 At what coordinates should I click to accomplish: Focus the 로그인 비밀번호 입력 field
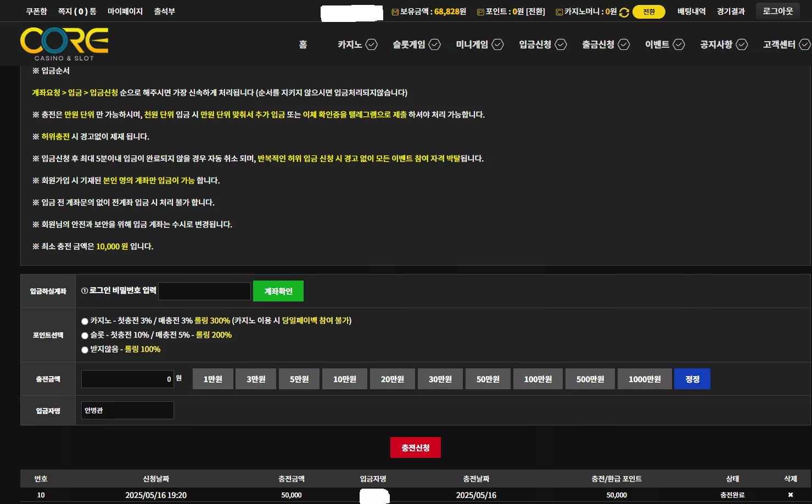[x=204, y=291]
